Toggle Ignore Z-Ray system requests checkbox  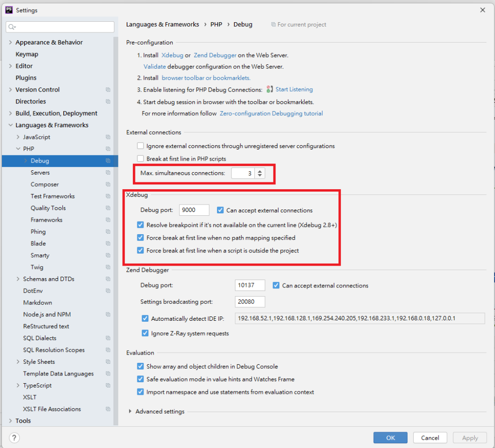[x=145, y=333]
